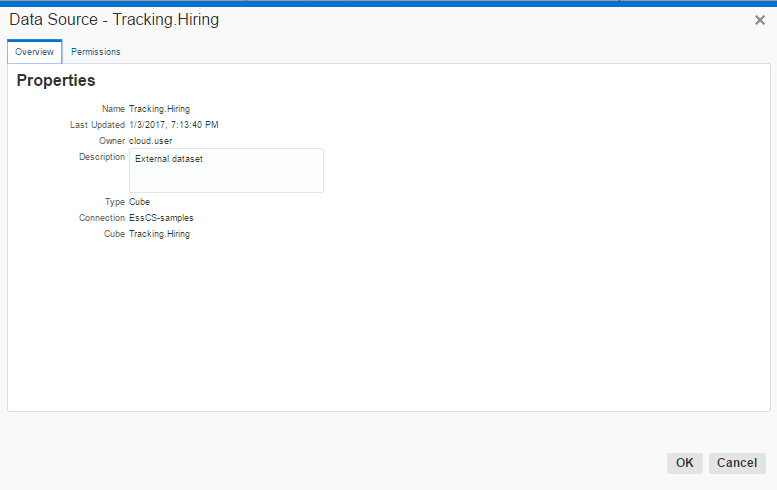Click the Owner value cloud.user
Screen dimensions: 777x490
pos(151,141)
